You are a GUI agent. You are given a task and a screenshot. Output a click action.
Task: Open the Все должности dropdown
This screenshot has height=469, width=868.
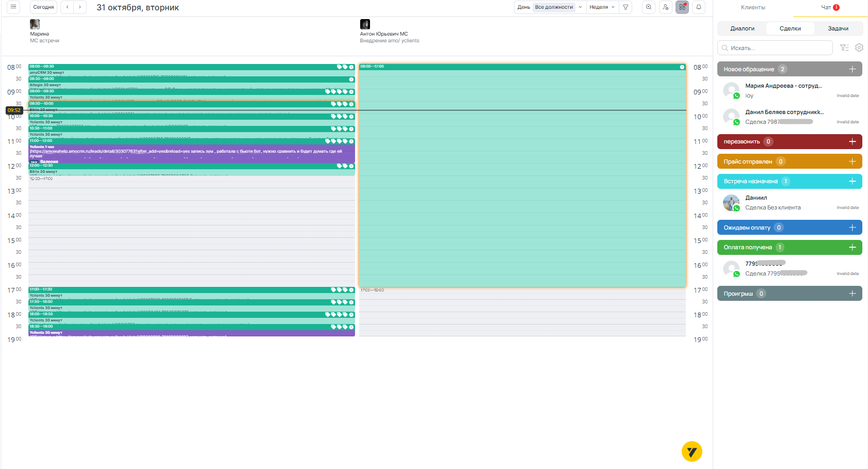(558, 7)
